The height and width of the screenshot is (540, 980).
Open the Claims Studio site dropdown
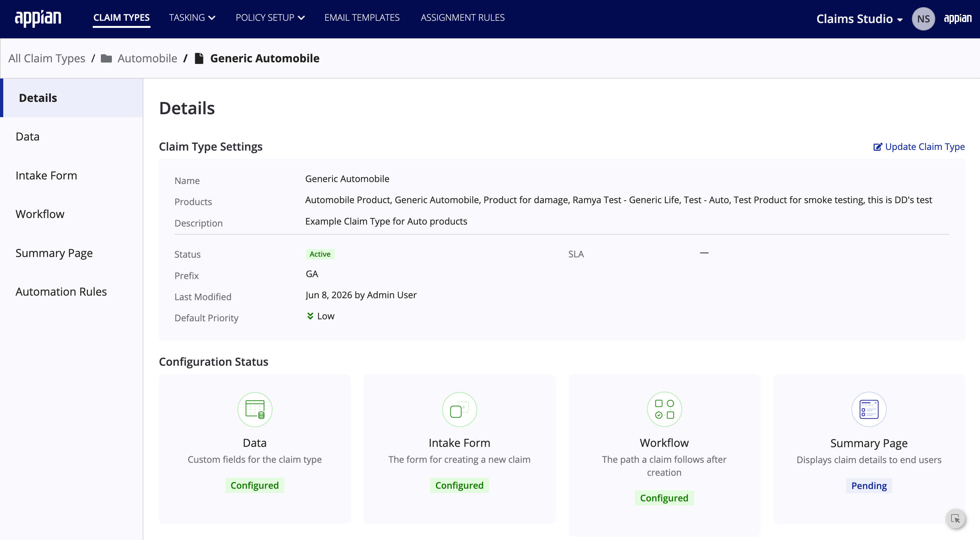pyautogui.click(x=859, y=19)
